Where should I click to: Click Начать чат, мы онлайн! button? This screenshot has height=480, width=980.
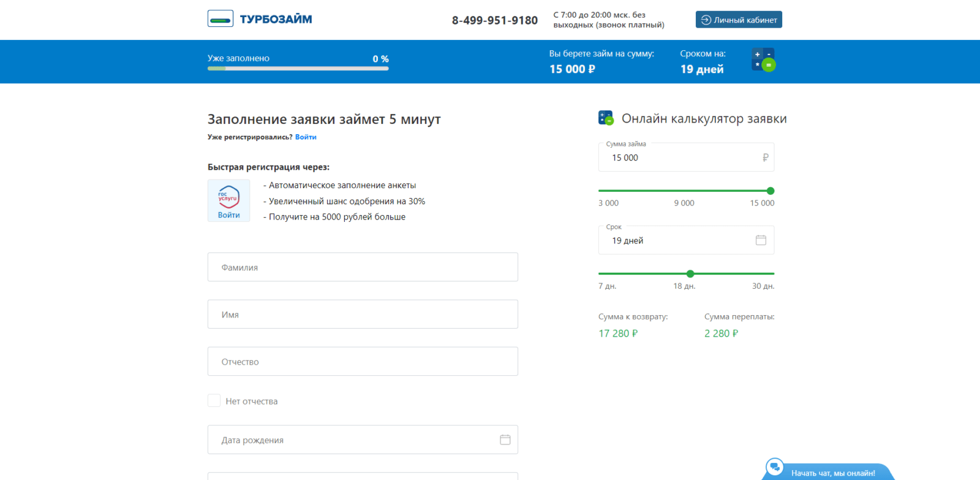(833, 473)
